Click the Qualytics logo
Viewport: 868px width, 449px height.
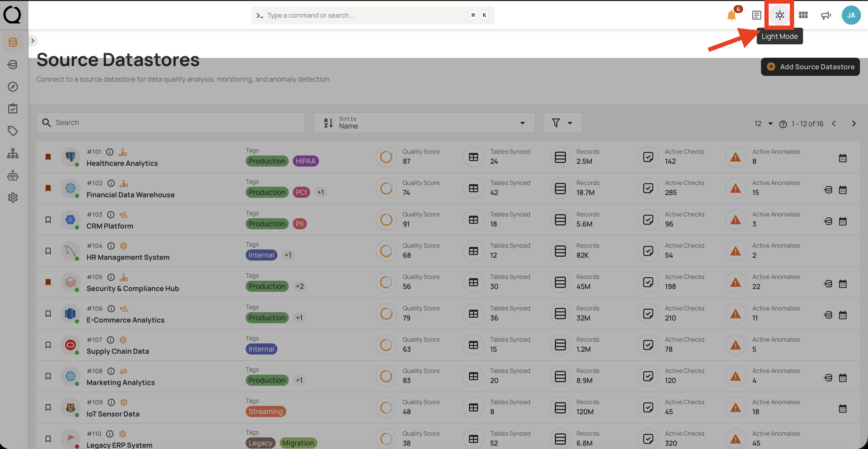(12, 15)
